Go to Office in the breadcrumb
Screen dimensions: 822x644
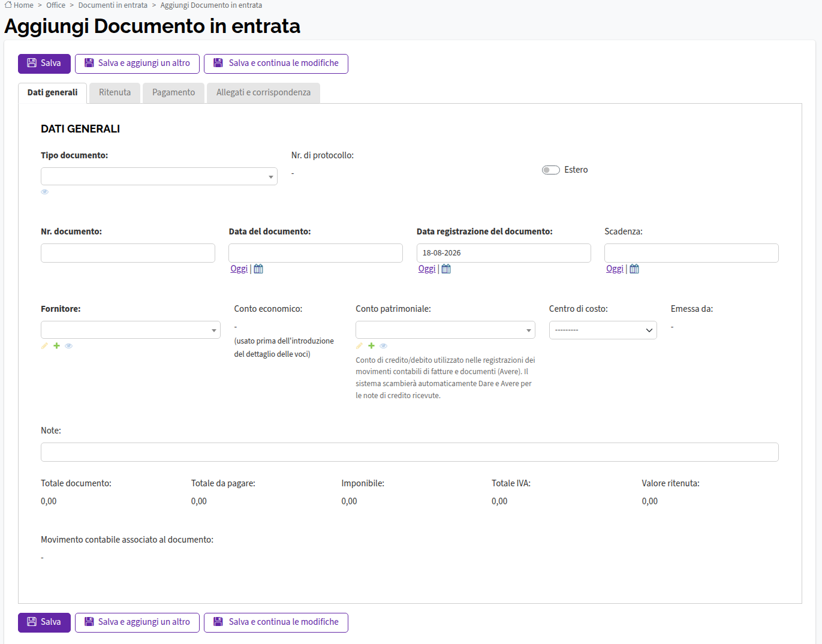pos(56,5)
